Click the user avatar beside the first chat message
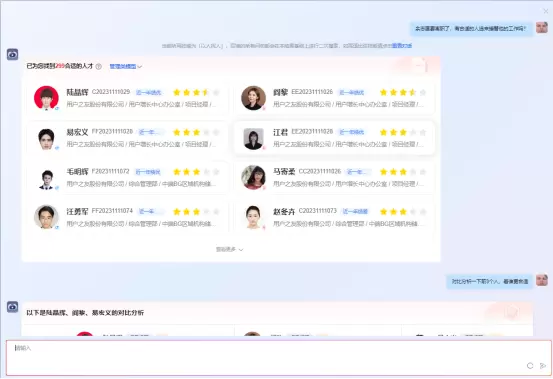Image resolution: width=553 pixels, height=379 pixels. (542, 27)
